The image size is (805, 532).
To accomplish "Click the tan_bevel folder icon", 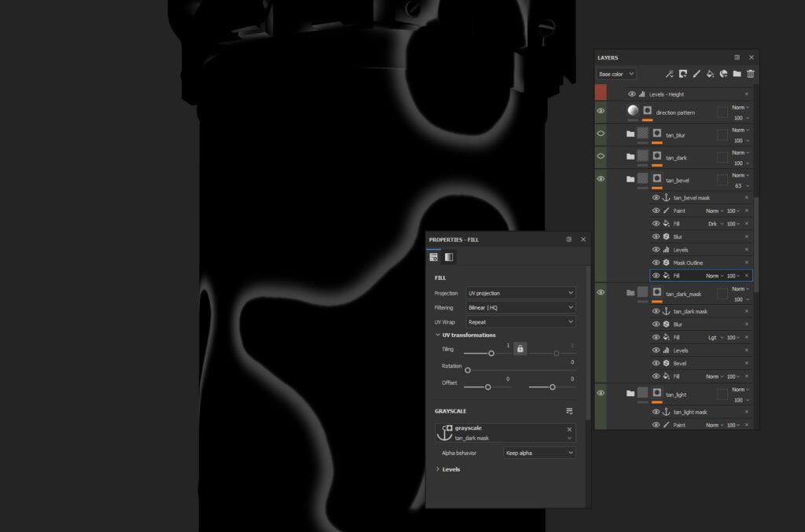I will (x=630, y=179).
